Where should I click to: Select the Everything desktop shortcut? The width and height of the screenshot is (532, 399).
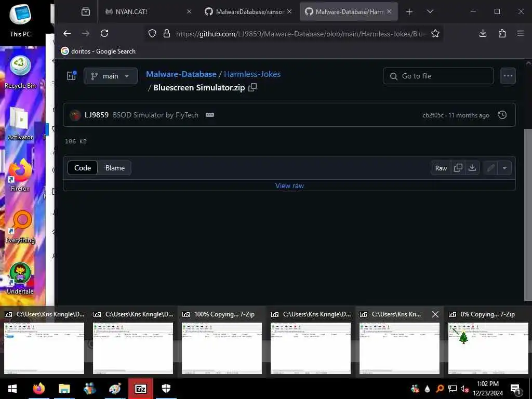pyautogui.click(x=20, y=227)
